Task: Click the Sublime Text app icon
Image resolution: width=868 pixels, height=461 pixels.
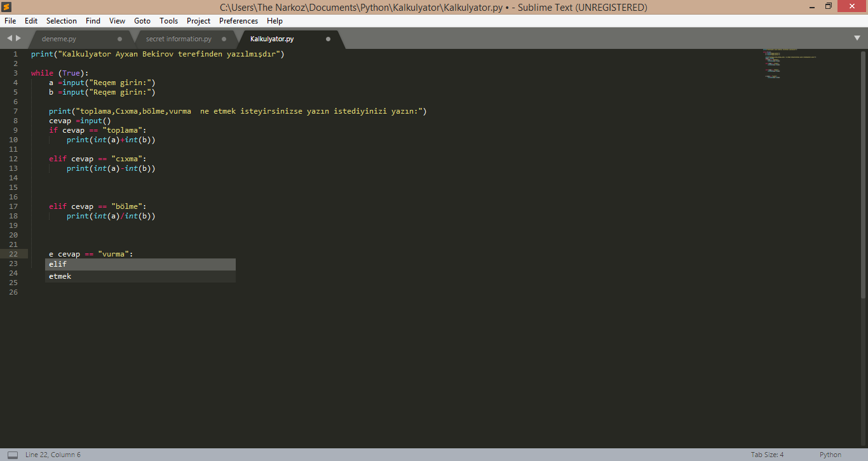Action: 7,7
